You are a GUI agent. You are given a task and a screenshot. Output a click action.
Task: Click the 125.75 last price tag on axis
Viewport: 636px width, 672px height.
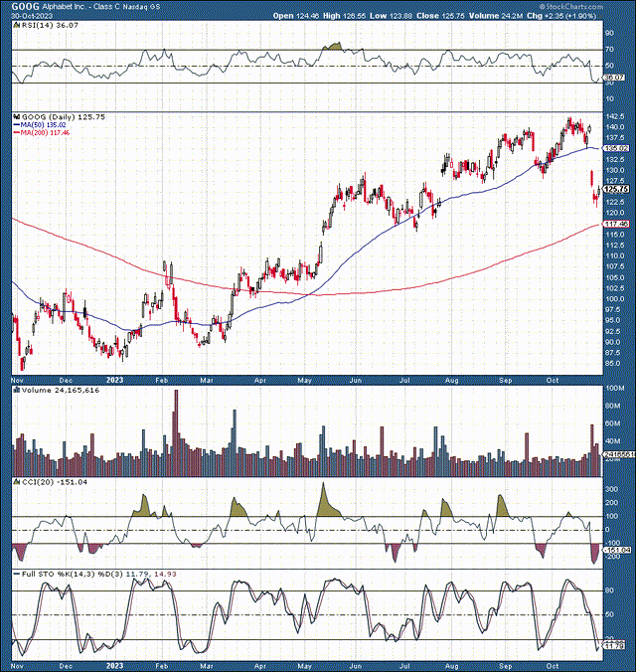[616, 189]
